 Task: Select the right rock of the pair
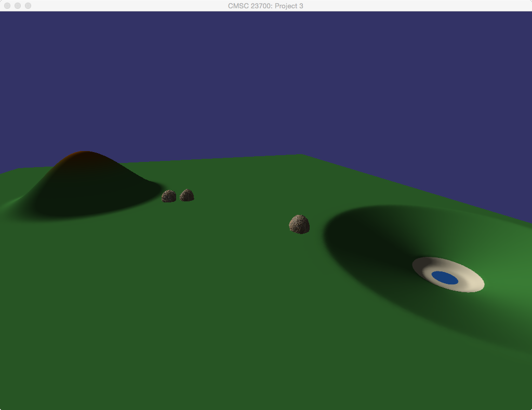pos(187,195)
